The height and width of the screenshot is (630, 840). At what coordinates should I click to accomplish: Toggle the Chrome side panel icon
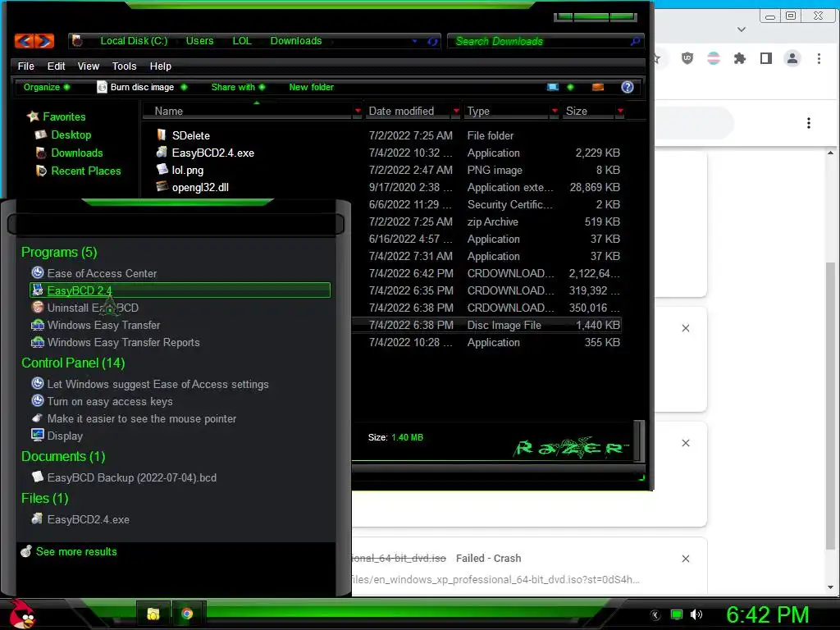pyautogui.click(x=766, y=58)
